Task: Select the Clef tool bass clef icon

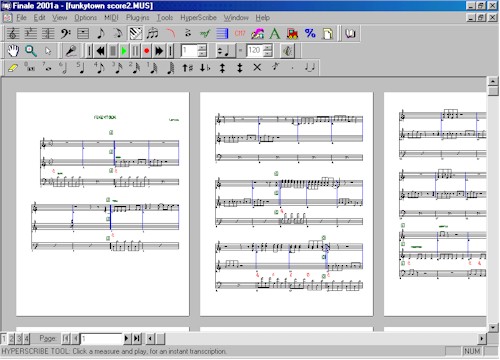Action: coord(65,33)
